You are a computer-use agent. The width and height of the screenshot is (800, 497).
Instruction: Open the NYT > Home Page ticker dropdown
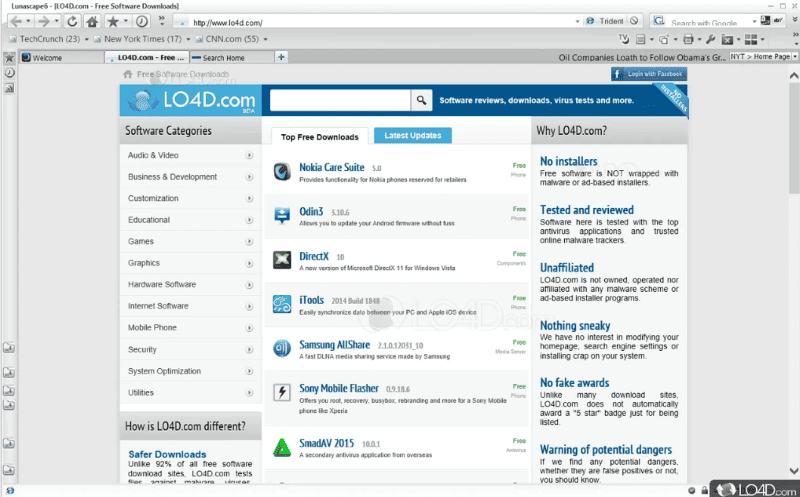794,57
